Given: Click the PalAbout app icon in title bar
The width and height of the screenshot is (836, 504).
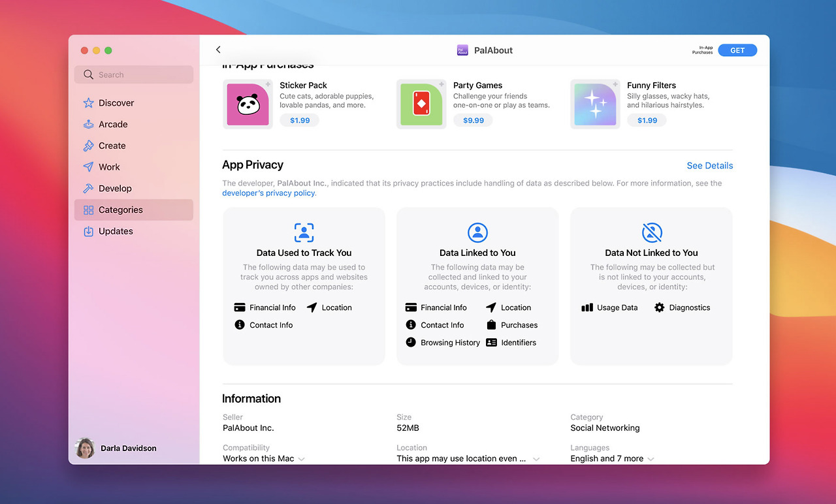Looking at the screenshot, I should coord(462,50).
